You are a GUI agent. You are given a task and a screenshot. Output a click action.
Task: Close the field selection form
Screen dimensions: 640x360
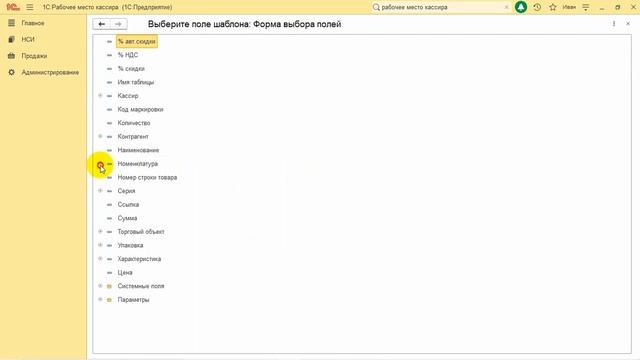[x=628, y=24]
